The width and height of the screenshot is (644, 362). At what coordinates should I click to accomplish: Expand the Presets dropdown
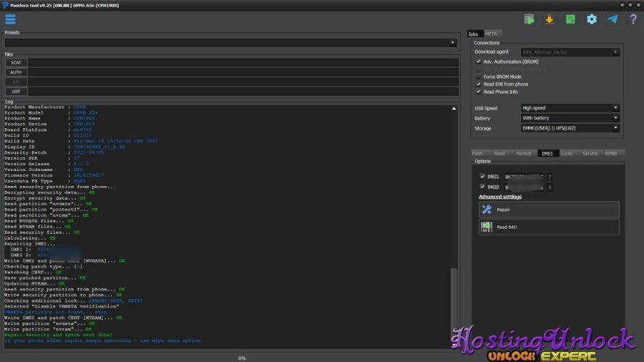[x=453, y=43]
